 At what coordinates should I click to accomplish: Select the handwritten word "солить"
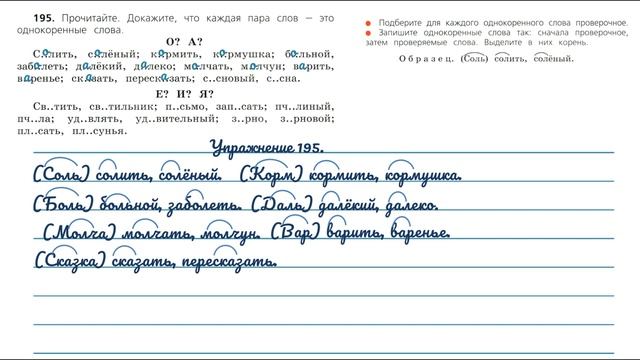click(x=122, y=176)
